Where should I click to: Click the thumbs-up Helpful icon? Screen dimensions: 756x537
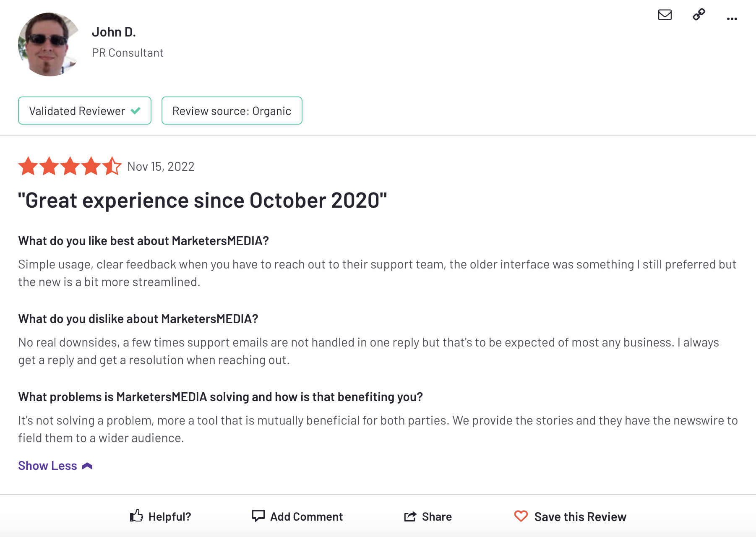pos(136,516)
